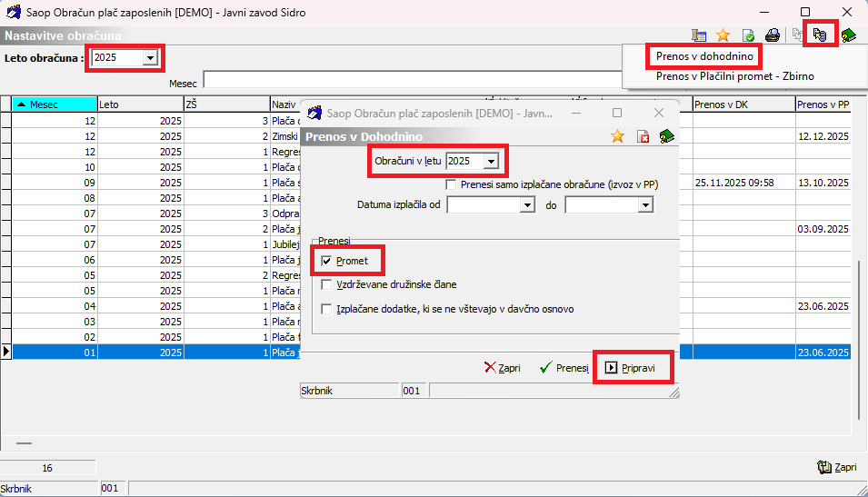The width and height of the screenshot is (868, 497).
Task: Open the 'do' date dropdown
Action: pyautogui.click(x=645, y=204)
